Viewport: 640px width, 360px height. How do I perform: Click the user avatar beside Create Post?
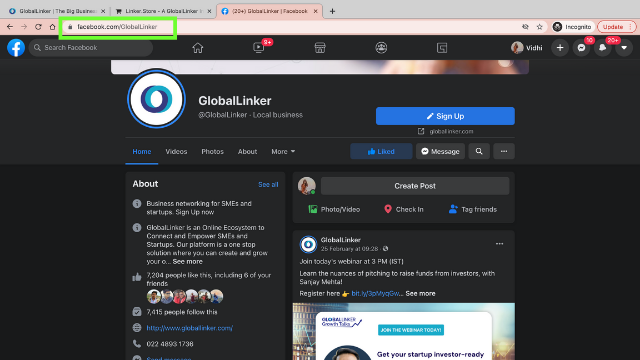307,186
